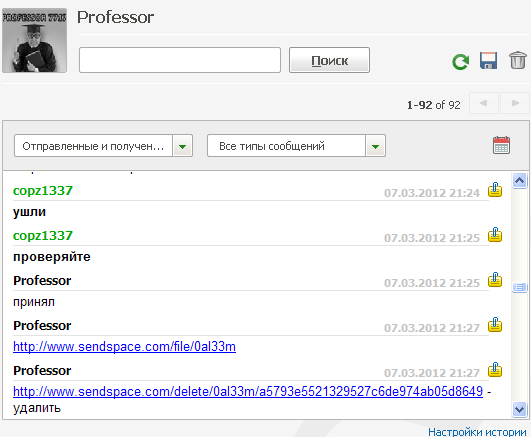Click the scrollbar down arrow
The height and width of the screenshot is (437, 531).
[519, 409]
